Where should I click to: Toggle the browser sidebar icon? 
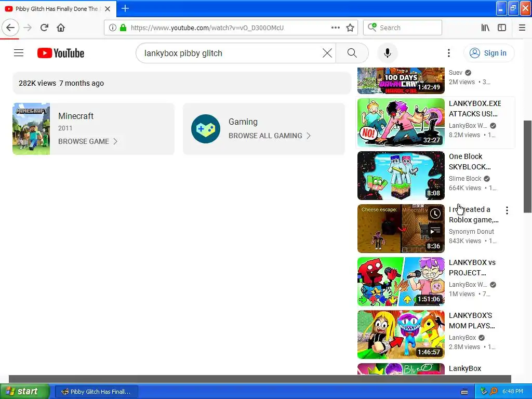point(502,28)
